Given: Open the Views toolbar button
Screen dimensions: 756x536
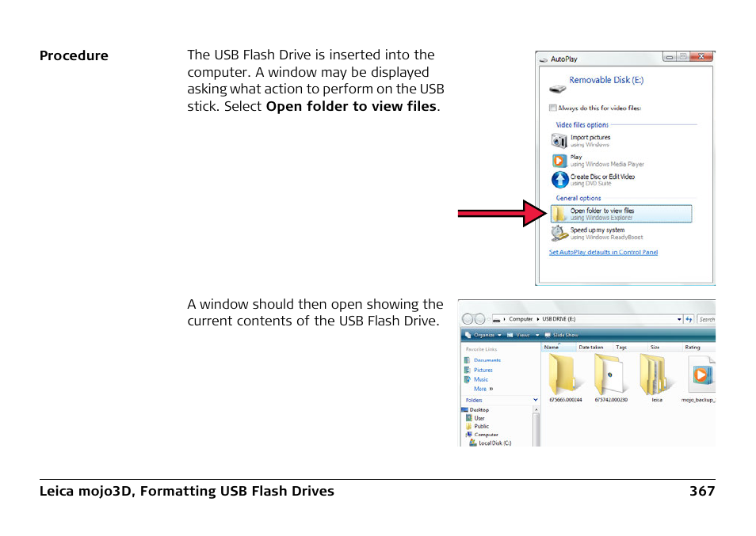Looking at the screenshot, I should 519,335.
